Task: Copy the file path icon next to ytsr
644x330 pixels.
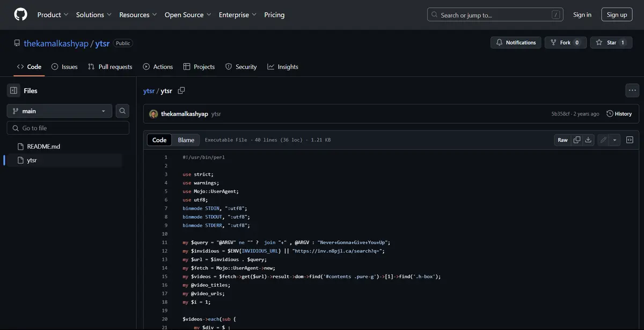Action: [x=181, y=91]
